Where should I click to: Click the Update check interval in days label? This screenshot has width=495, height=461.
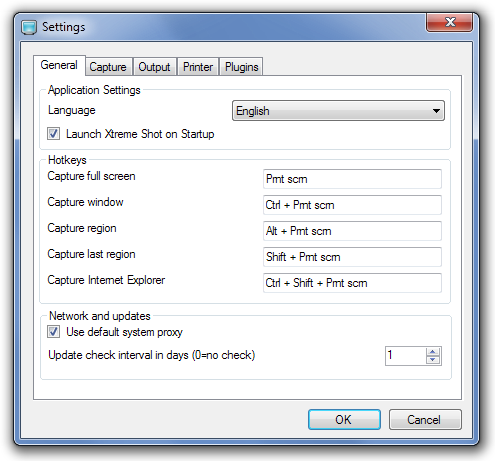(x=152, y=355)
